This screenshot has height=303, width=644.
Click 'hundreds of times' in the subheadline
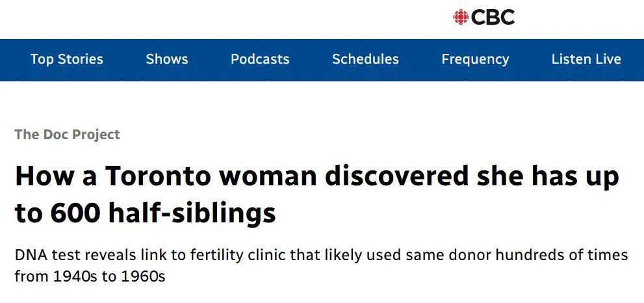[x=561, y=256]
